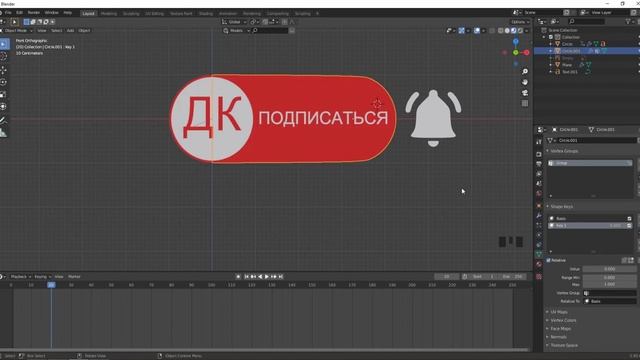Open the Material properties tab

click(x=539, y=264)
